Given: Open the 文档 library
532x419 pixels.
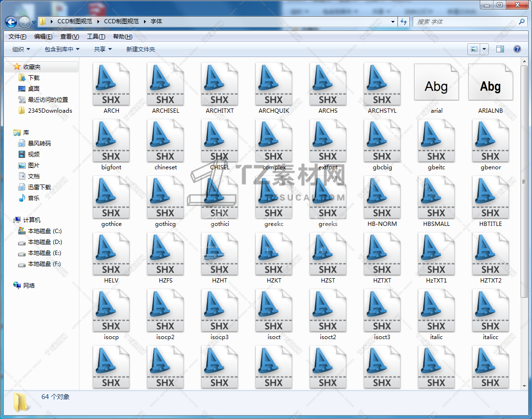Looking at the screenshot, I should pyautogui.click(x=34, y=176).
